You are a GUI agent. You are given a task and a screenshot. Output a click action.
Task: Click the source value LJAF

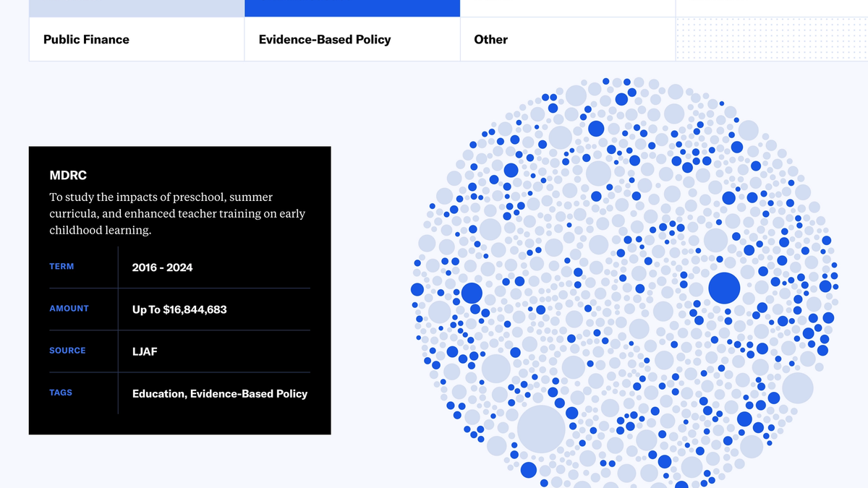145,351
